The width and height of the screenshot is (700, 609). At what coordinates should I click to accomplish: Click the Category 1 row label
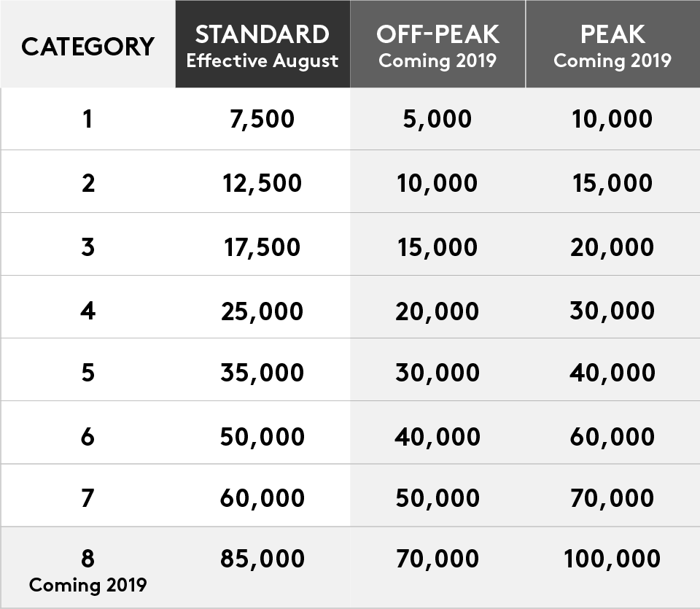tap(87, 119)
